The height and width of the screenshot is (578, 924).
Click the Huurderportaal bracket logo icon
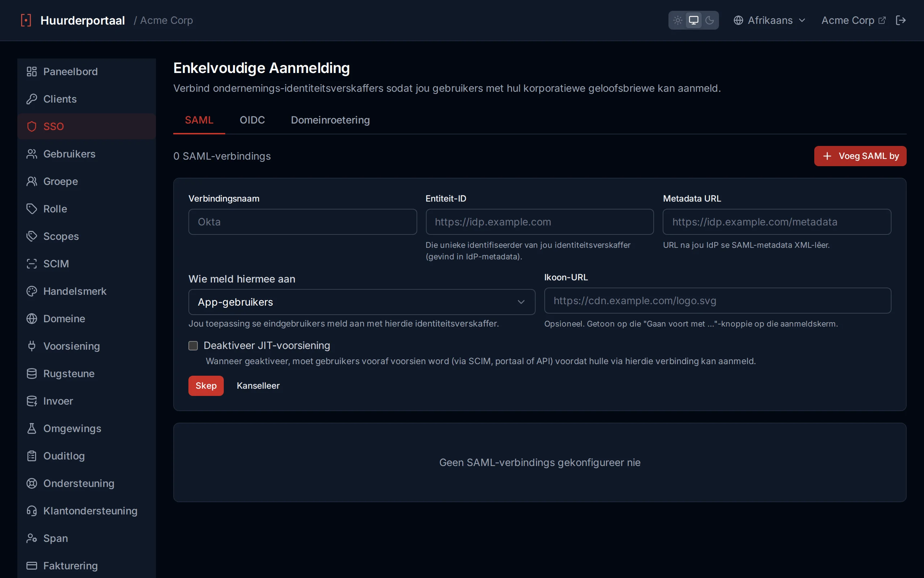point(26,20)
